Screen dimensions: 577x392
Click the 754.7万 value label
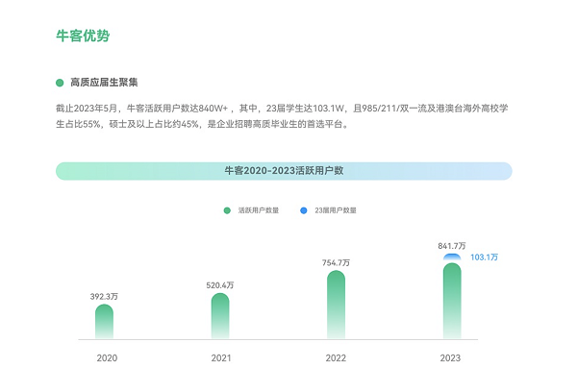[336, 262]
